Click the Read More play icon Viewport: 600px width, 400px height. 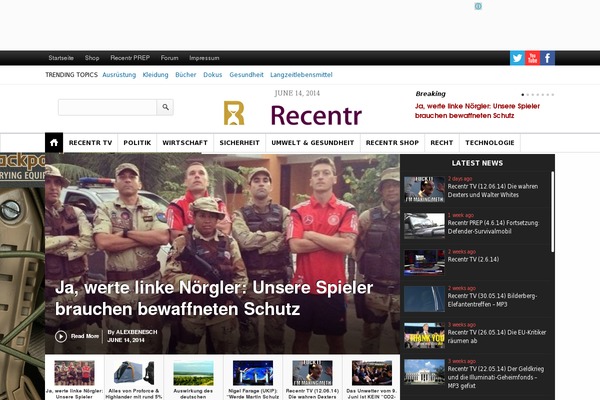click(x=61, y=336)
